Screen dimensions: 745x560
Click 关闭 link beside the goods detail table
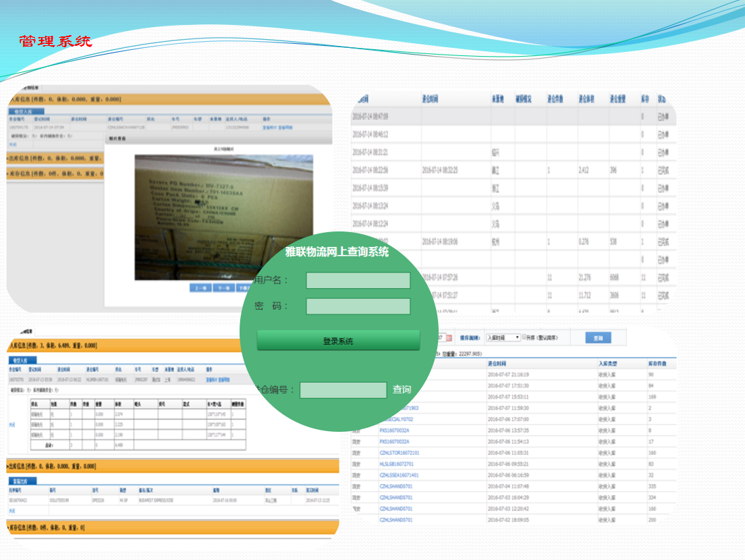tap(12, 424)
